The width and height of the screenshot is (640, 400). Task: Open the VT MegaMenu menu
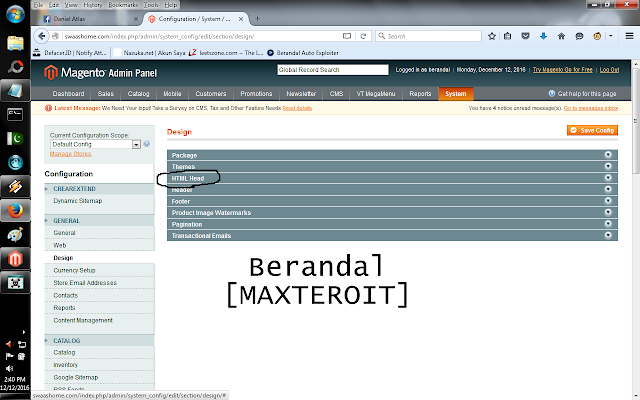click(376, 93)
